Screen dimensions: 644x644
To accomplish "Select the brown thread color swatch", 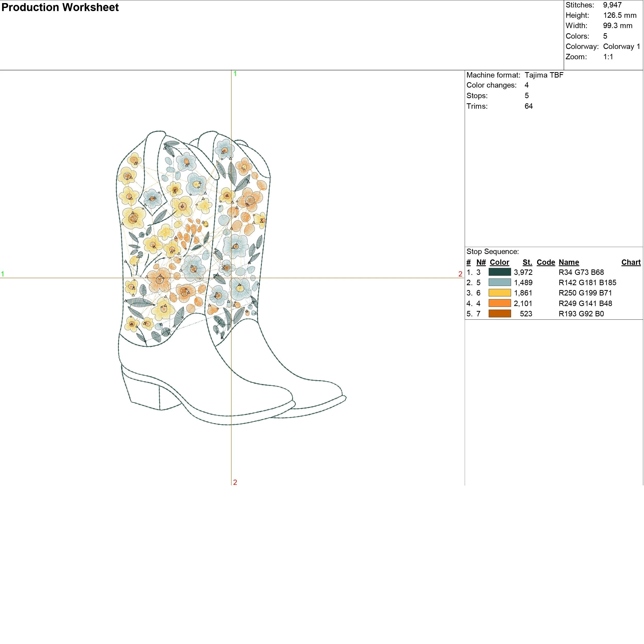I will 500,313.
